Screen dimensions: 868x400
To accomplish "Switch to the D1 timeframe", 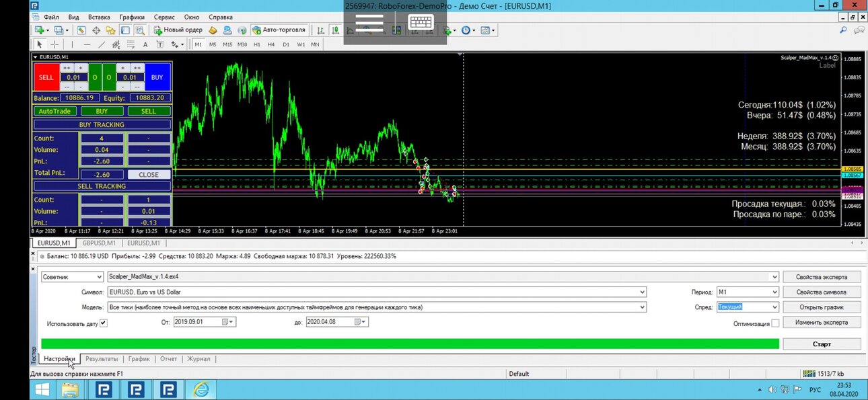I will click(286, 44).
